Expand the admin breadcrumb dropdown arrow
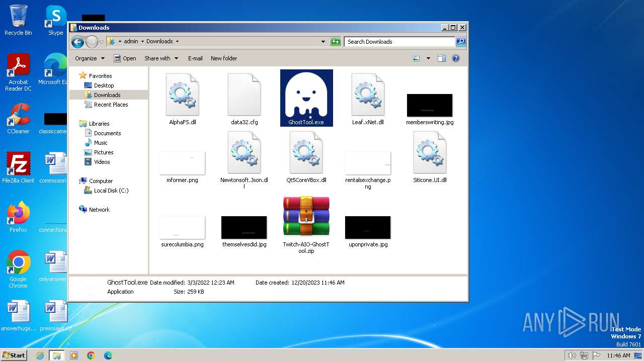 [x=142, y=42]
